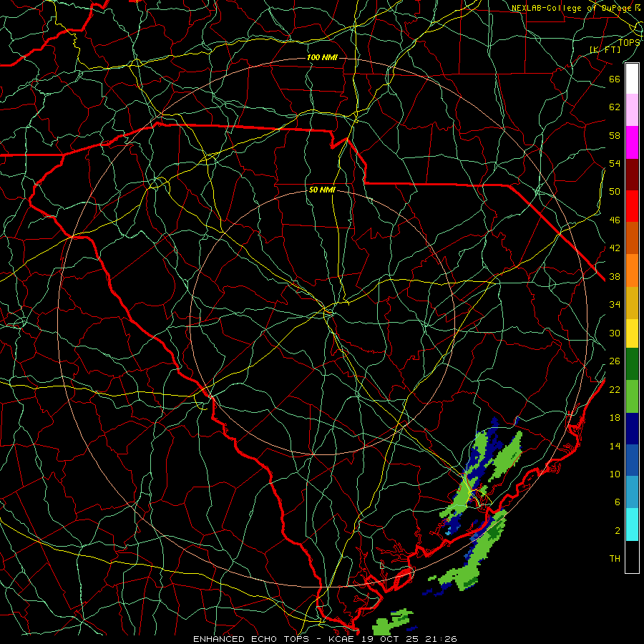Select the bright red legend swatch

click(x=632, y=206)
